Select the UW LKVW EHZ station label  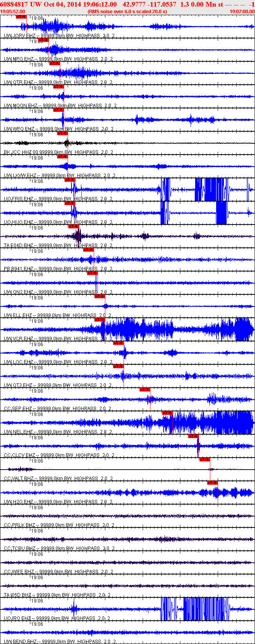pyautogui.click(x=60, y=176)
